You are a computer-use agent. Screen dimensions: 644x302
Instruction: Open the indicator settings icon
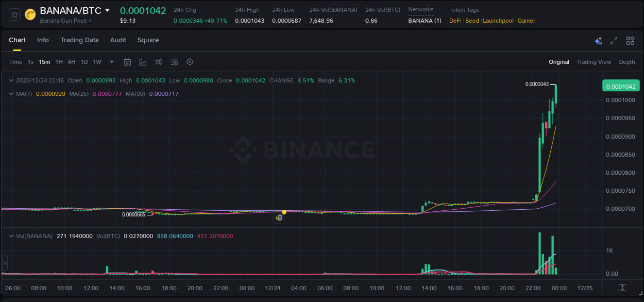pyautogui.click(x=174, y=62)
